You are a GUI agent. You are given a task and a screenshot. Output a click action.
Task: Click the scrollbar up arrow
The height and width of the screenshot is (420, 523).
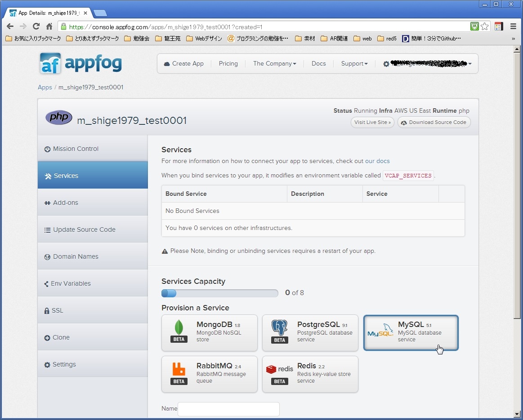(517, 49)
